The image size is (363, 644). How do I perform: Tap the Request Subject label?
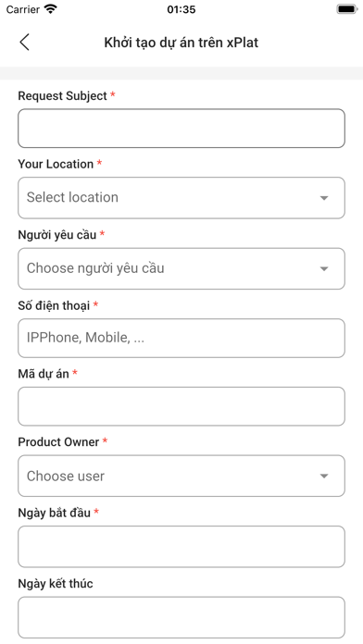pyautogui.click(x=62, y=96)
